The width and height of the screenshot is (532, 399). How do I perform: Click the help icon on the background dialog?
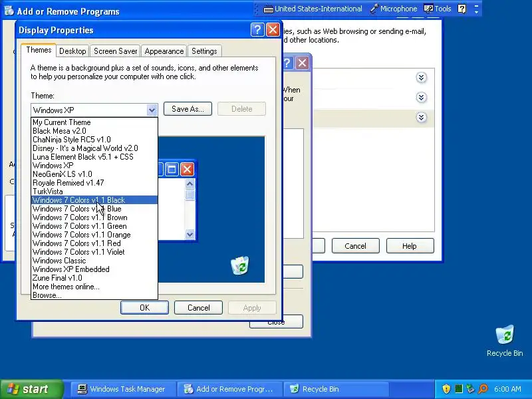click(287, 63)
